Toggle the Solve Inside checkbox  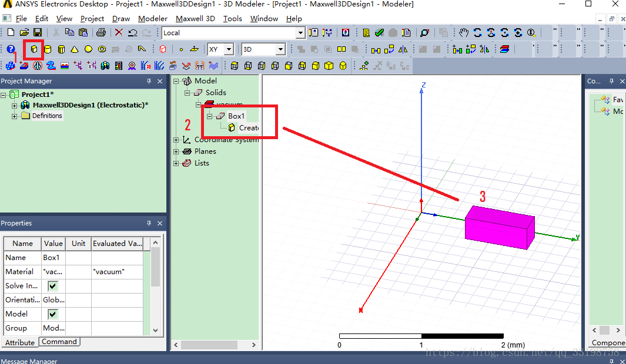(53, 286)
